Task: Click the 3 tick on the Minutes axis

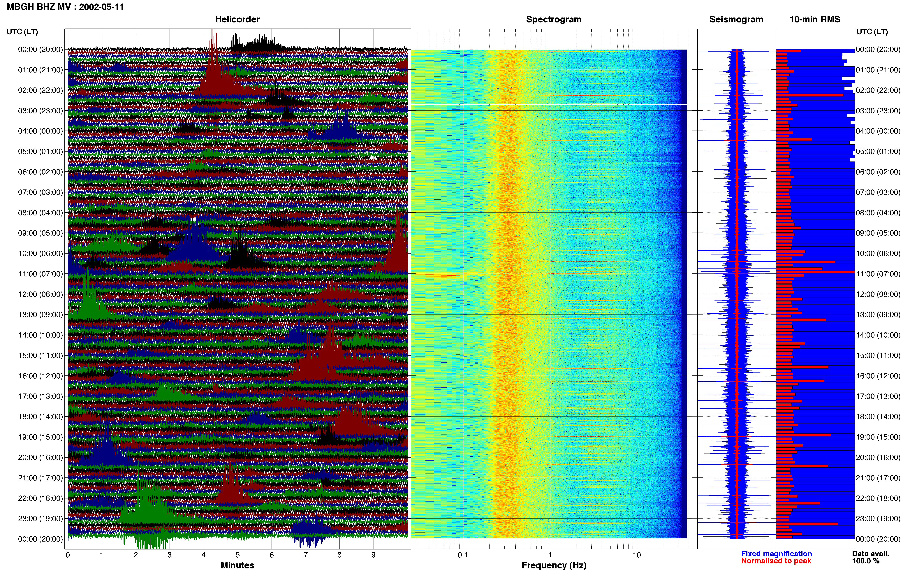Action: (170, 555)
